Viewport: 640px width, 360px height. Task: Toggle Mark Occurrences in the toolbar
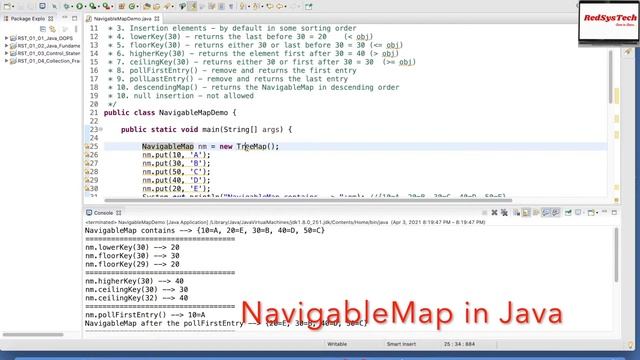pos(193,6)
